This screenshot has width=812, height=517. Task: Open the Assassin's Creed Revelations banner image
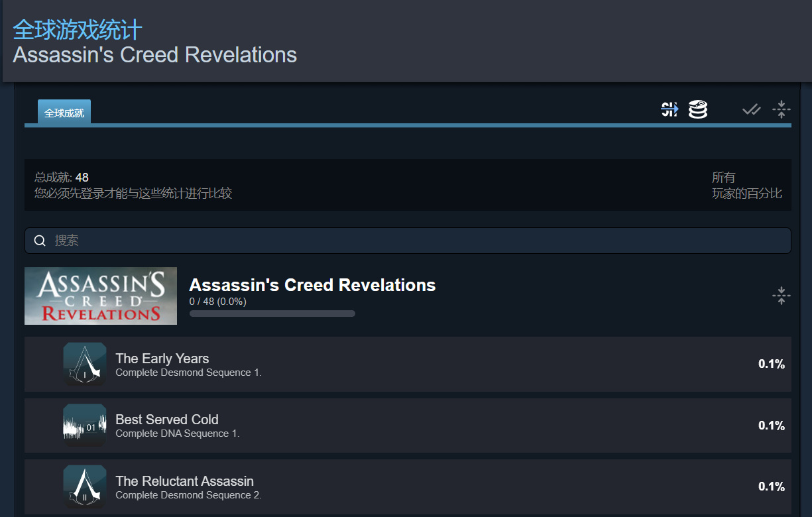(x=101, y=296)
